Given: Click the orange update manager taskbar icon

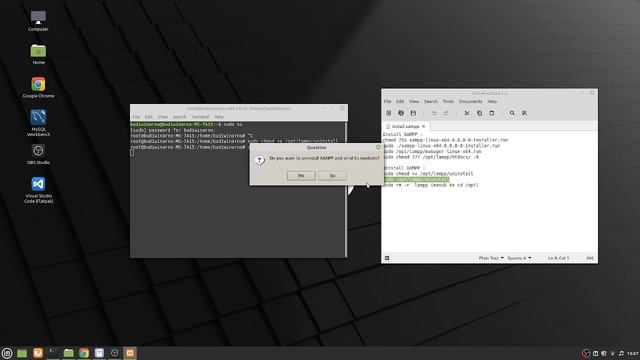Looking at the screenshot, I should 38,353.
